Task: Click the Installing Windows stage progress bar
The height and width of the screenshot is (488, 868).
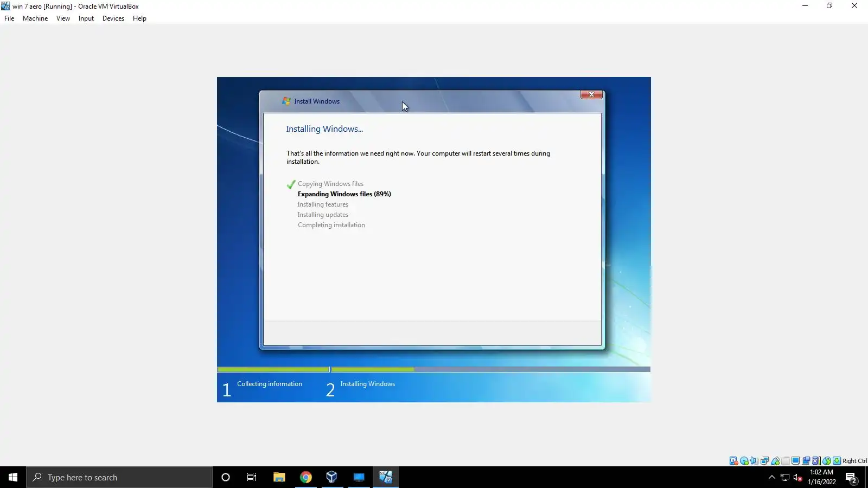Action: point(490,369)
